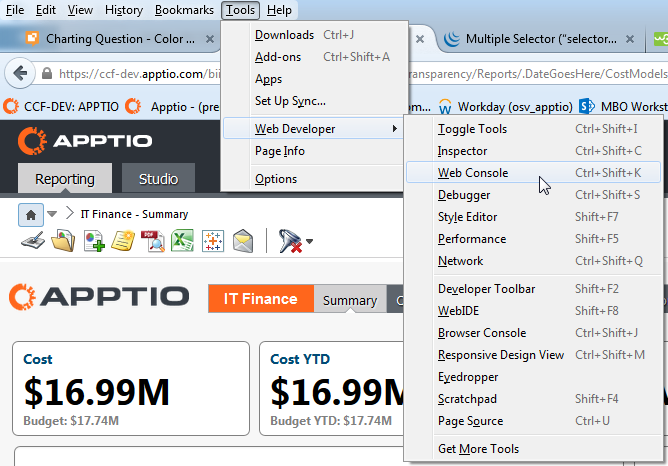The image size is (668, 466).
Task: Select Network menu item
Action: coord(533,261)
